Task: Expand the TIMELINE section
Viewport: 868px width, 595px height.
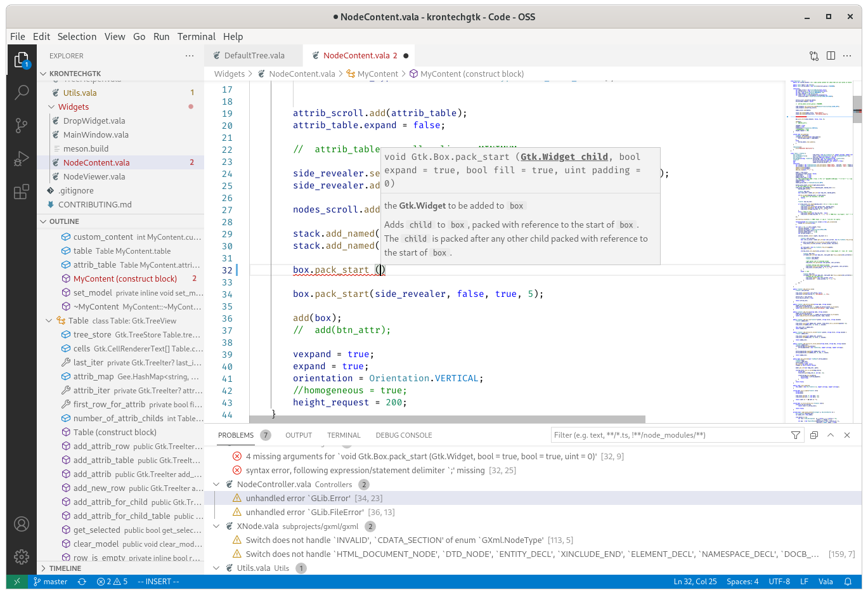Action: click(x=120, y=568)
